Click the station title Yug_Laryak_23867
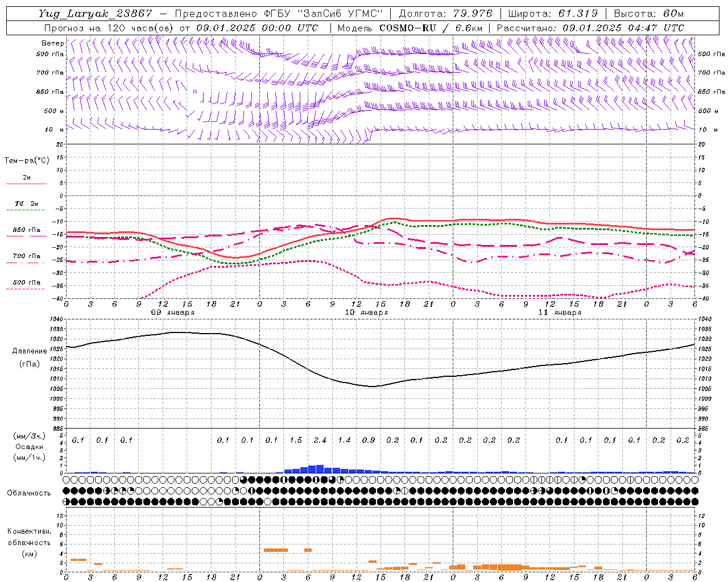 click(x=96, y=14)
